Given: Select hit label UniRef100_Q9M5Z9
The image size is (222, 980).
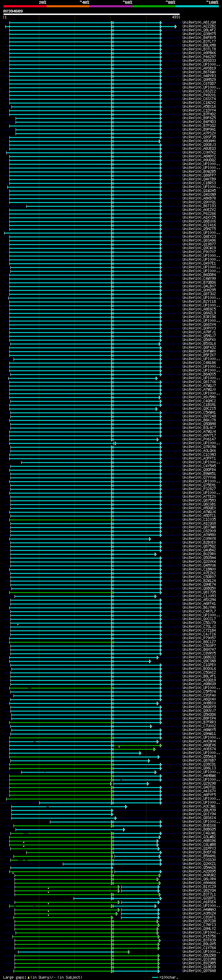Looking at the screenshot, I should pos(199,80).
